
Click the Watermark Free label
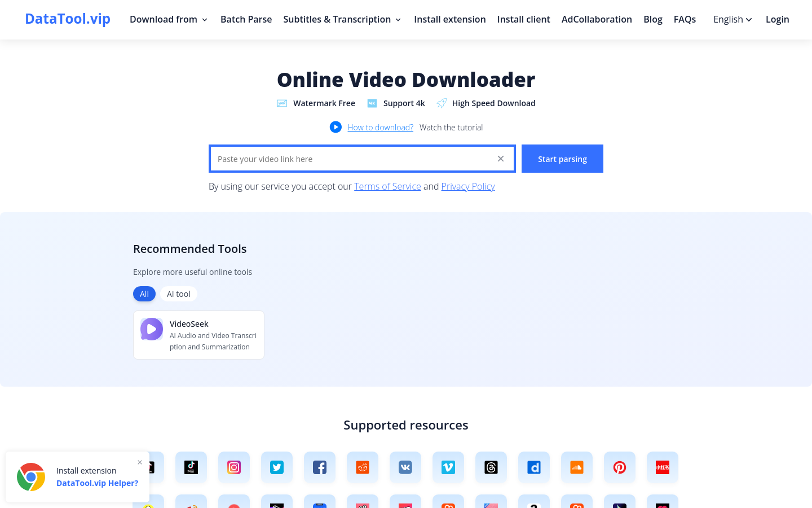[324, 103]
